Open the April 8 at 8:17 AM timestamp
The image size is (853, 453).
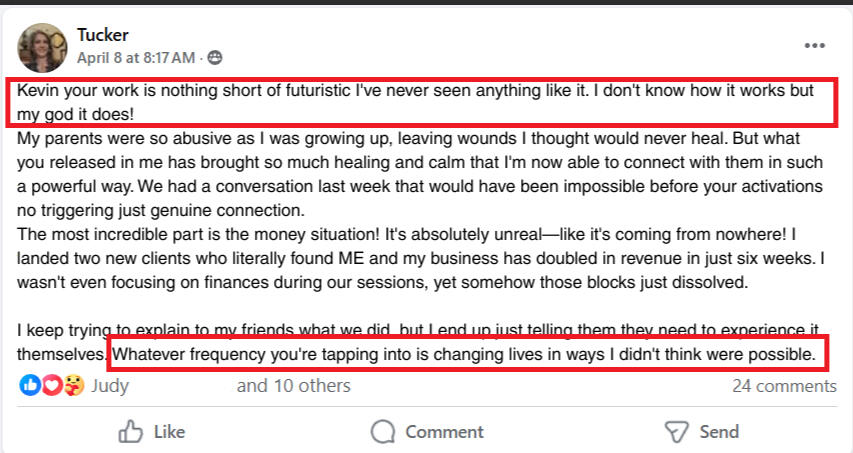click(136, 58)
